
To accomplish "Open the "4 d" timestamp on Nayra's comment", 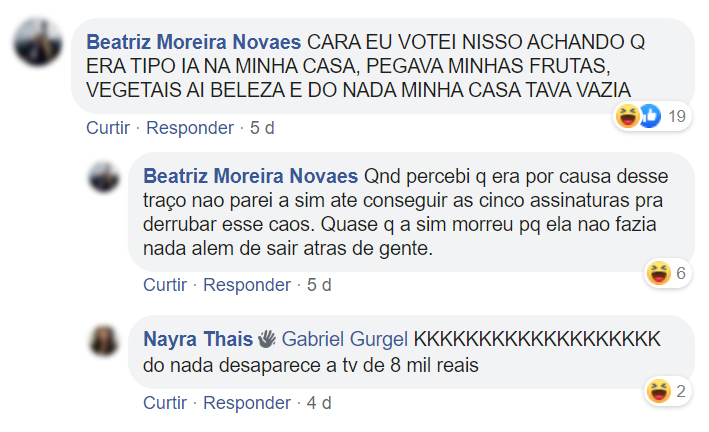I will pyautogui.click(x=319, y=403).
